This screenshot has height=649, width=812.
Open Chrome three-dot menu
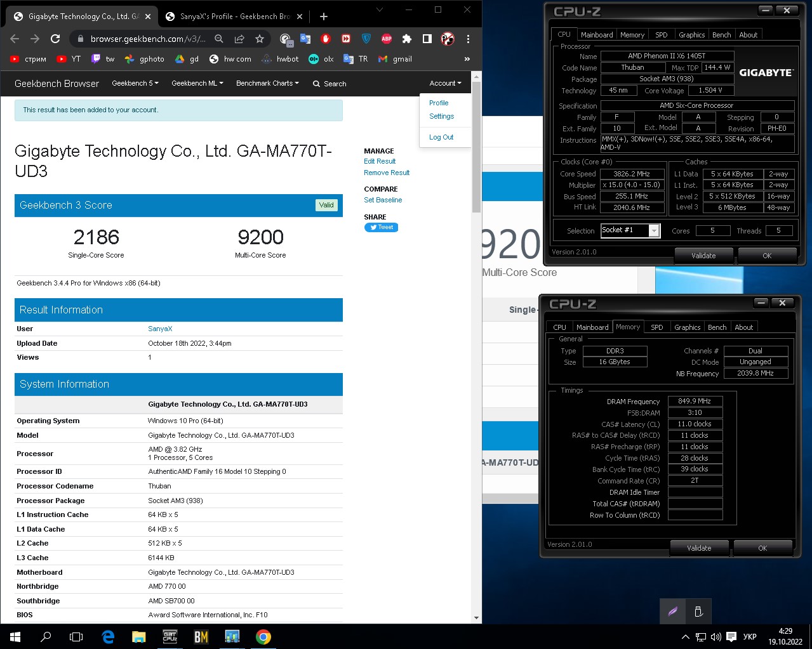click(x=468, y=39)
